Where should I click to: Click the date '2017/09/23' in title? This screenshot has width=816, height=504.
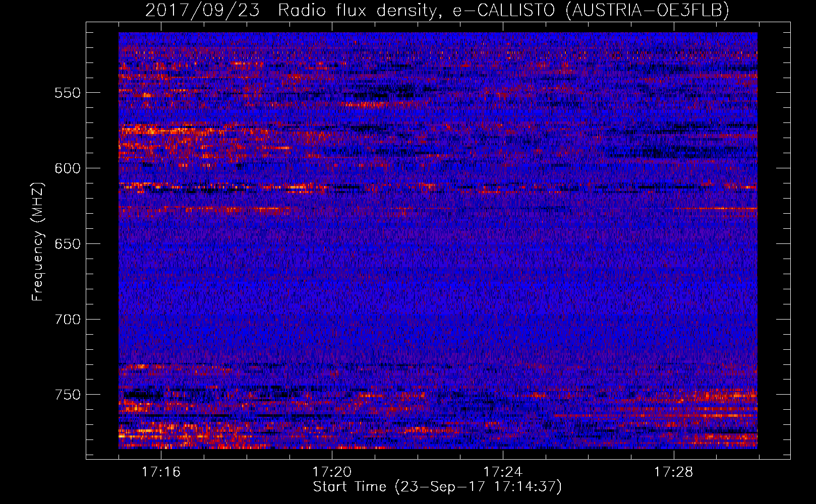202,10
